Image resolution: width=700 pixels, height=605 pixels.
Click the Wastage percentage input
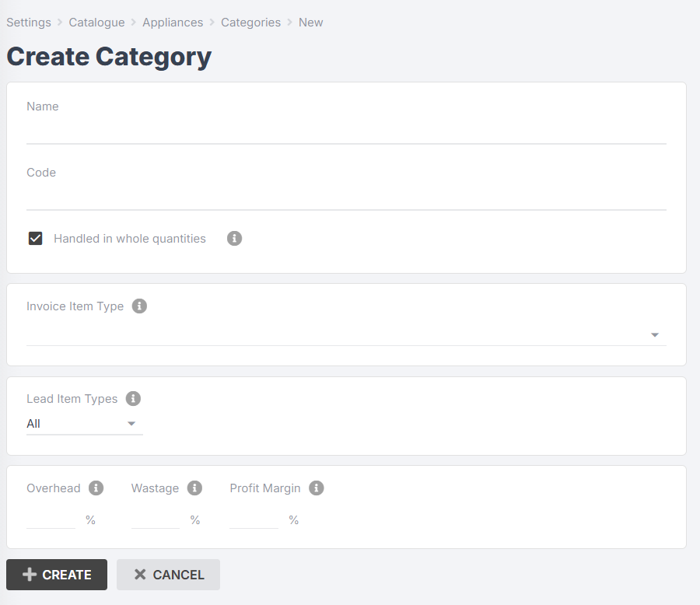(156, 519)
